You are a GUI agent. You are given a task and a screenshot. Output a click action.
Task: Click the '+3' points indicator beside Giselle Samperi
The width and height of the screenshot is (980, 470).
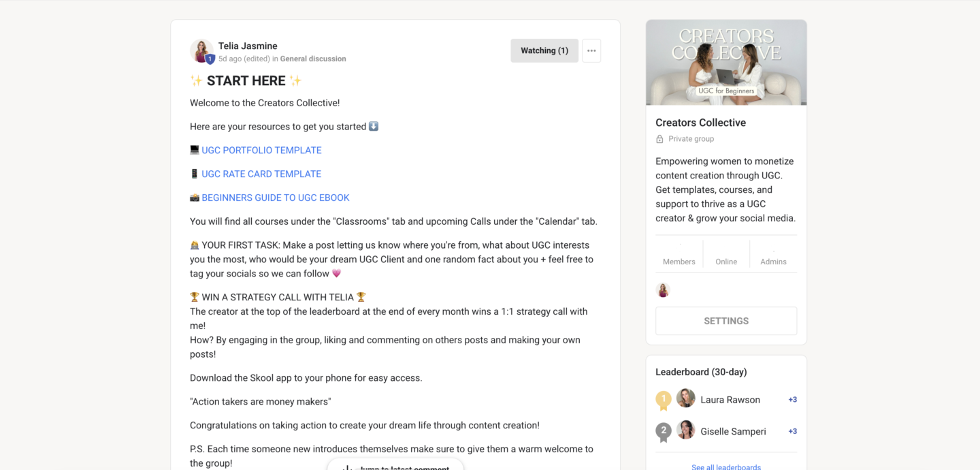pos(791,431)
